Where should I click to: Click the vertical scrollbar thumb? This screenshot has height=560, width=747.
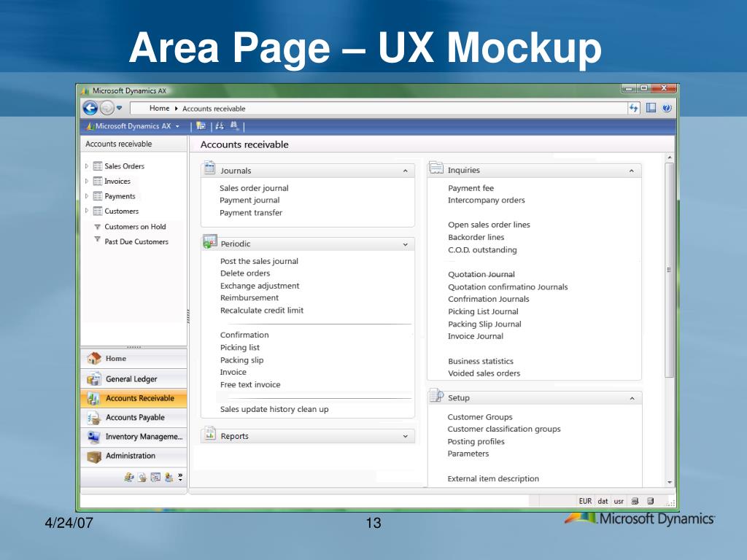670,270
